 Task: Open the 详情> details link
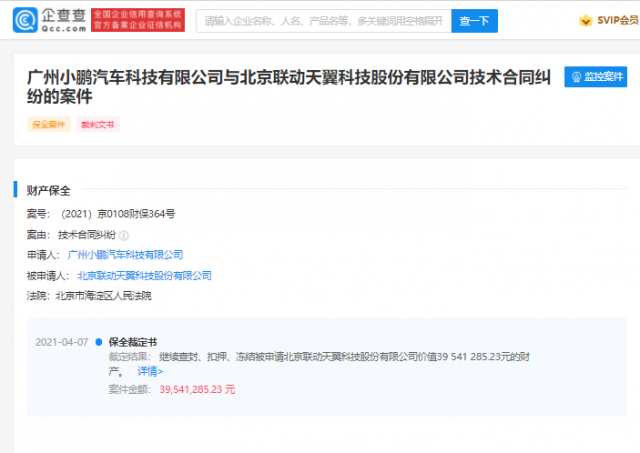point(150,371)
